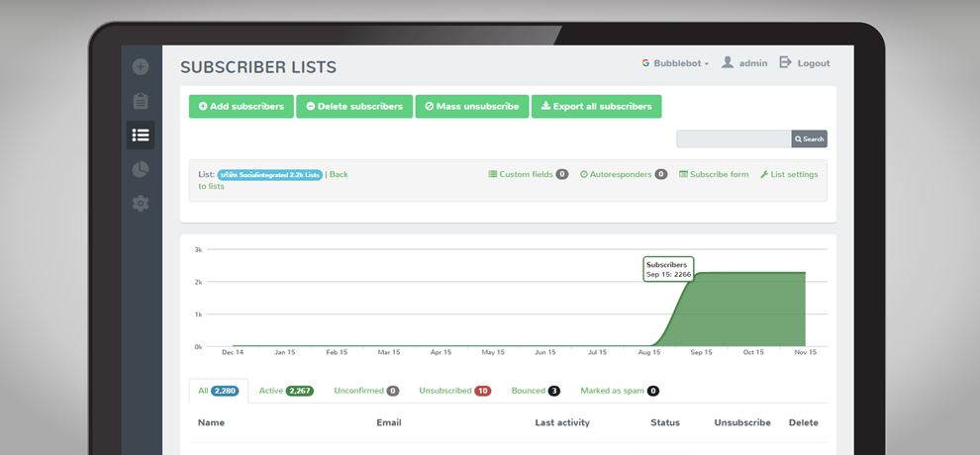Click the Socialintegrated 2.2k Lists badge
980x455 pixels.
(270, 175)
